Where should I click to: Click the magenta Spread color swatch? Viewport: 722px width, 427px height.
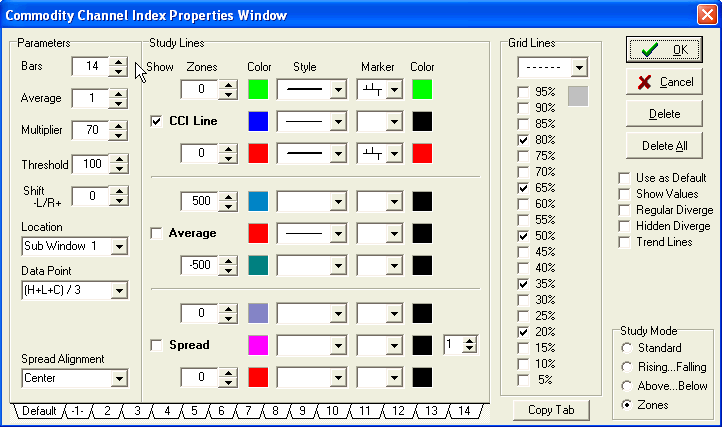(259, 345)
